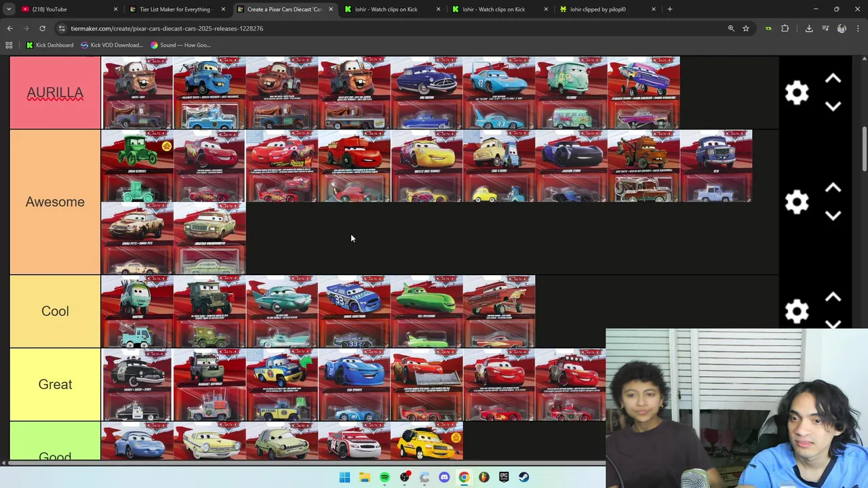Close the Tier List Maker tab
The width and height of the screenshot is (868, 488).
(x=223, y=9)
